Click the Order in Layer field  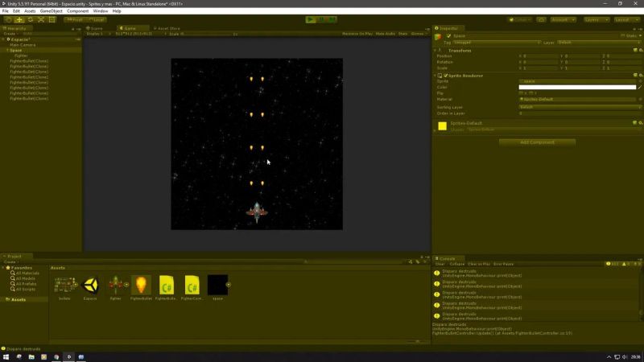(x=580, y=113)
